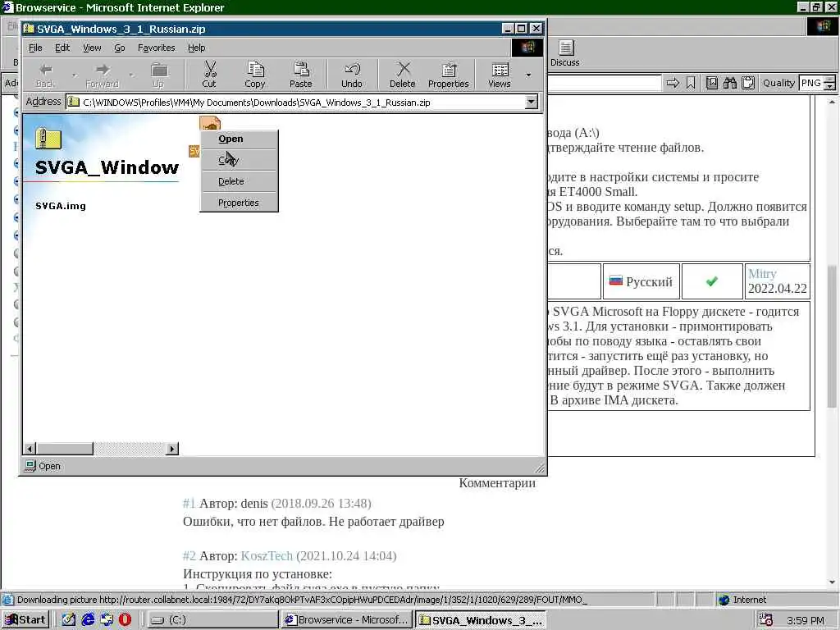Open comment #1 permalink
Image resolution: width=840 pixels, height=630 pixels.
click(x=189, y=504)
